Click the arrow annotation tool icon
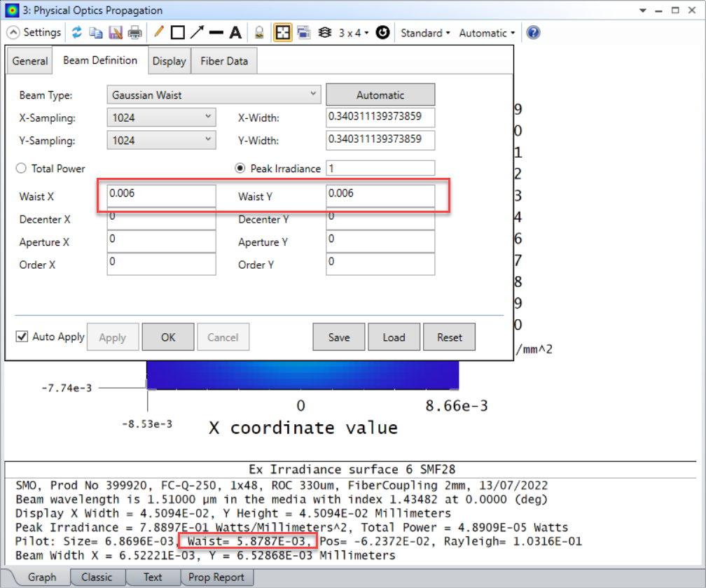This screenshot has height=588, width=706. point(197,32)
